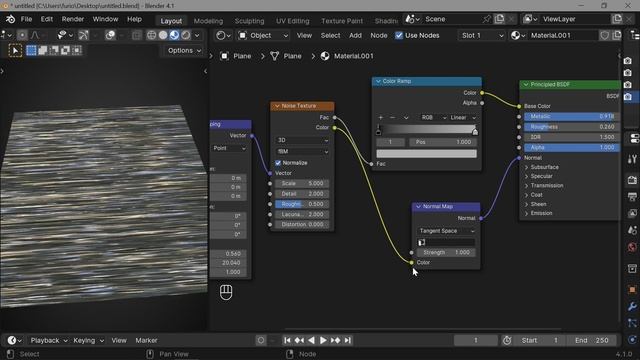Open the fBM noise type dropdown

tap(302, 151)
